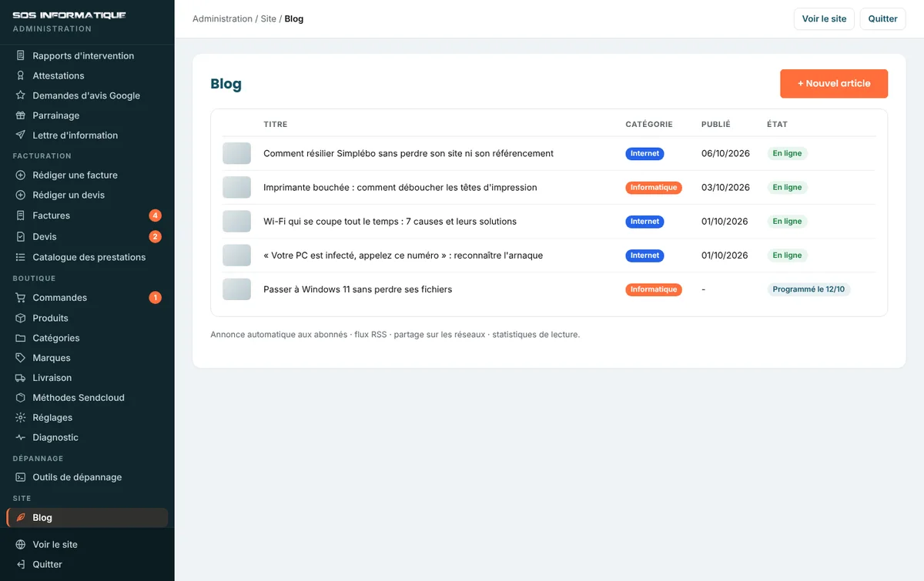Viewport: 924px width, 581px height.
Task: Click the Voir le site button in the header
Action: (x=824, y=18)
